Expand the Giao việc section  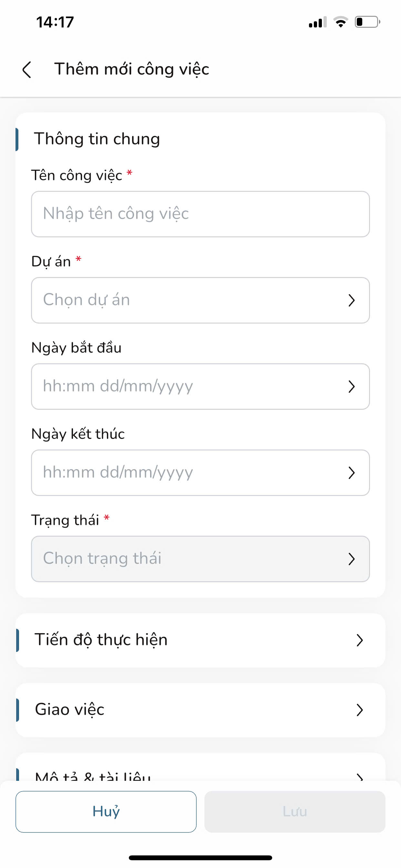200,710
